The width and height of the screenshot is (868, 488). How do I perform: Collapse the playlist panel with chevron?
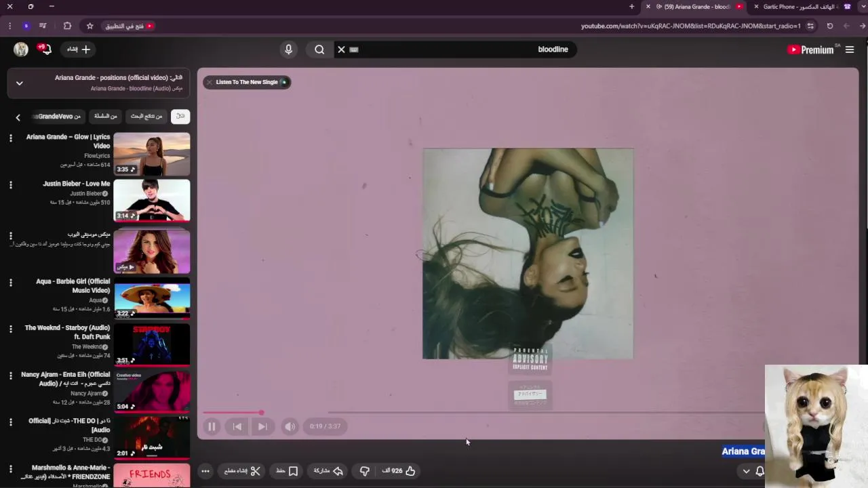(x=20, y=83)
